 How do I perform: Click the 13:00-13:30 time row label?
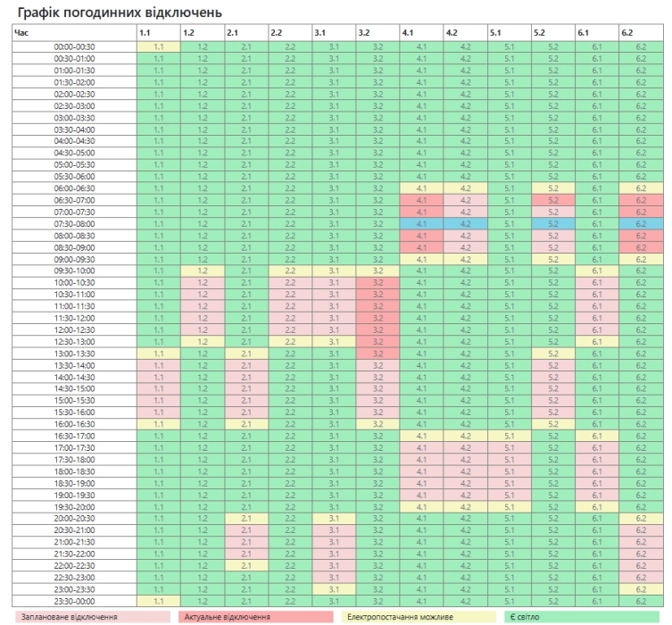(75, 354)
